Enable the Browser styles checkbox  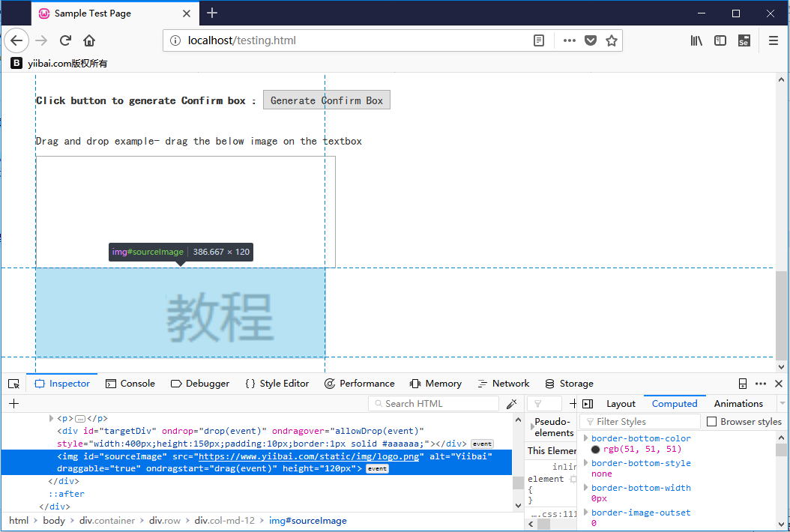pos(711,422)
